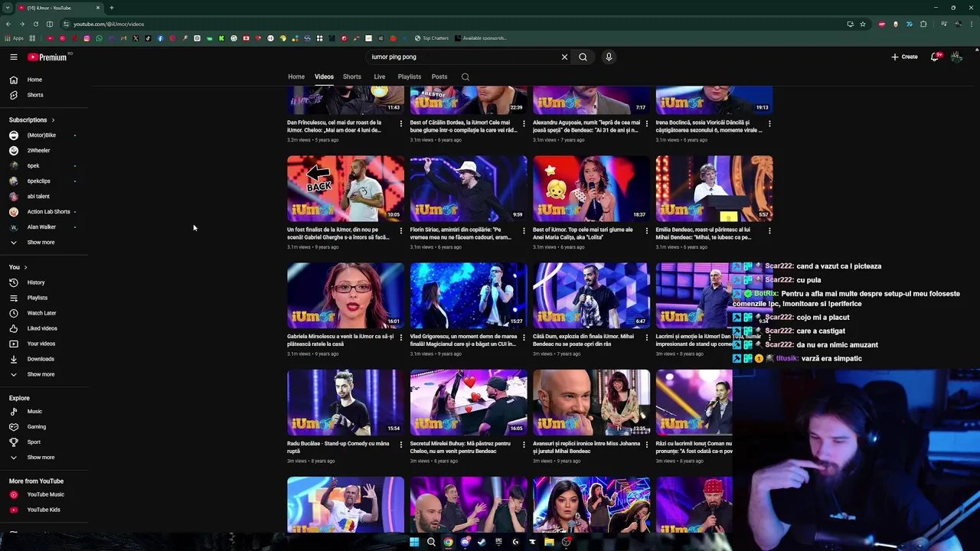Open Steam from the taskbar

click(x=482, y=542)
